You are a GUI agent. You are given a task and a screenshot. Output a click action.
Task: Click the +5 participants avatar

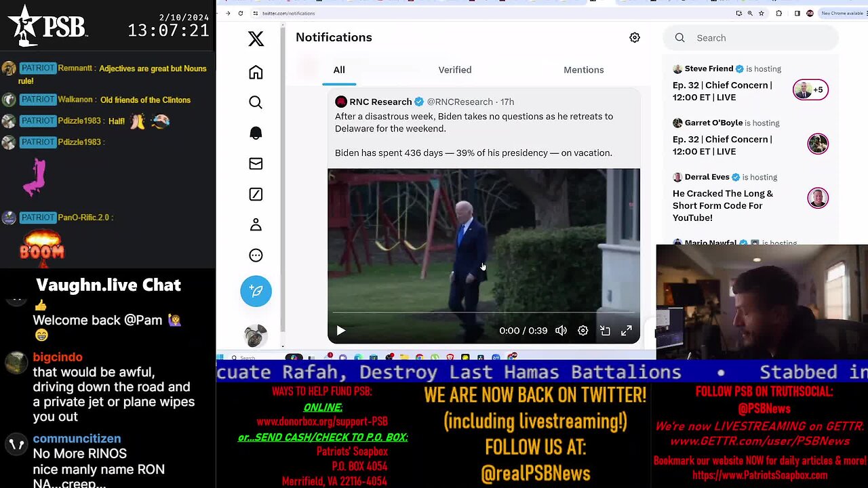click(811, 89)
